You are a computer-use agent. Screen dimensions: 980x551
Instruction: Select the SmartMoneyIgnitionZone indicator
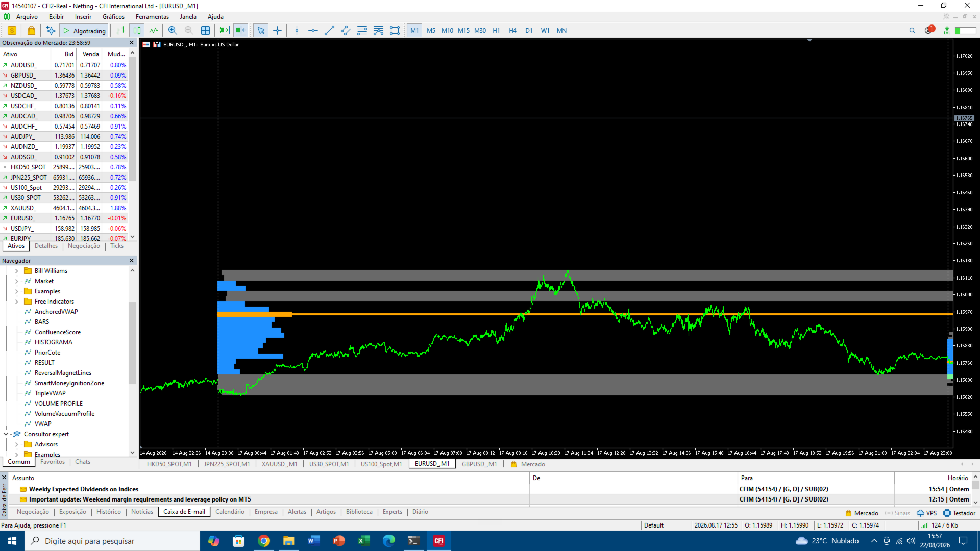69,383
